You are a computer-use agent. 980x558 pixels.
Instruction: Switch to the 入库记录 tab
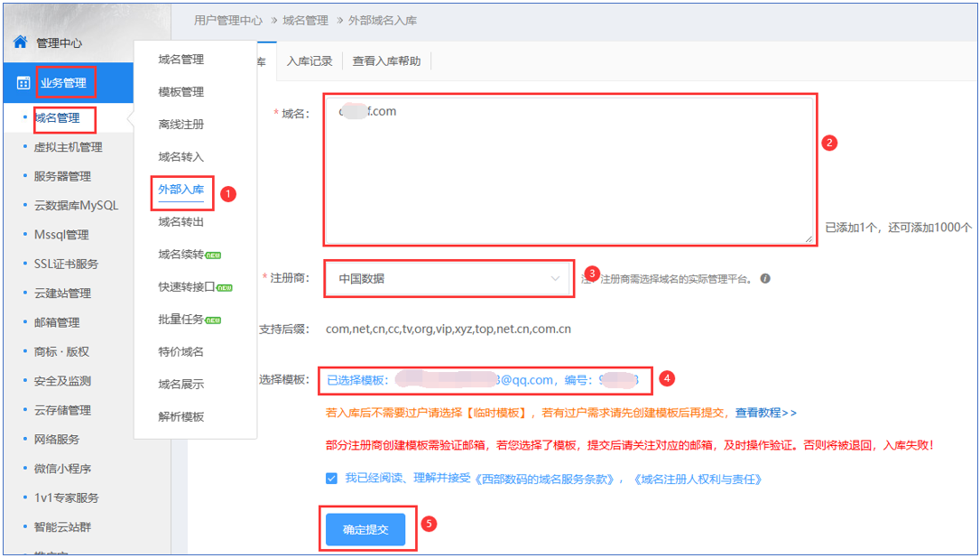coord(310,61)
